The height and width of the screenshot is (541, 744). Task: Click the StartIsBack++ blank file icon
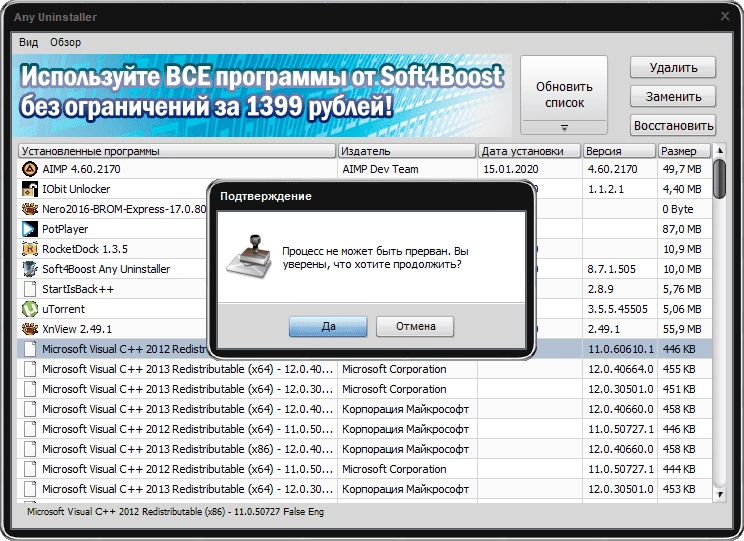(30, 289)
